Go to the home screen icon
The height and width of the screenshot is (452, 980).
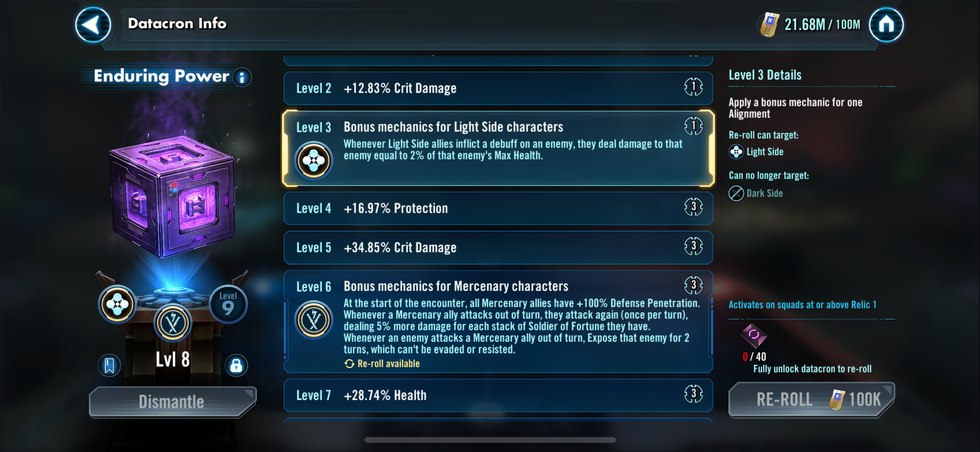point(886,25)
